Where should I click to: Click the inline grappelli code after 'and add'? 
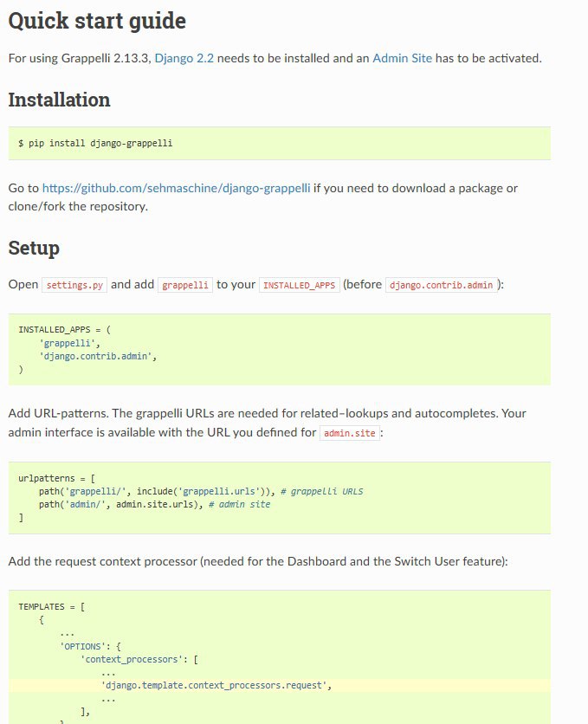point(185,285)
